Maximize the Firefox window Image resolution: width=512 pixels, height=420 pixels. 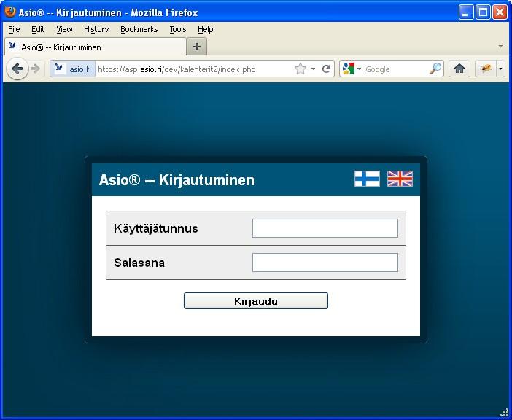[x=483, y=12]
